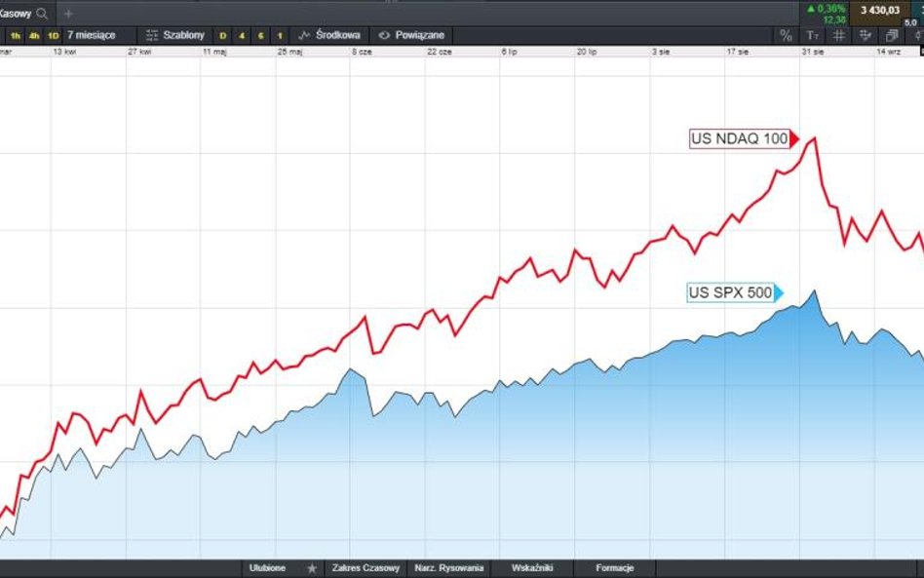Open the Środkowa price type dropdown
The height and width of the screenshot is (578, 924).
[x=337, y=35]
